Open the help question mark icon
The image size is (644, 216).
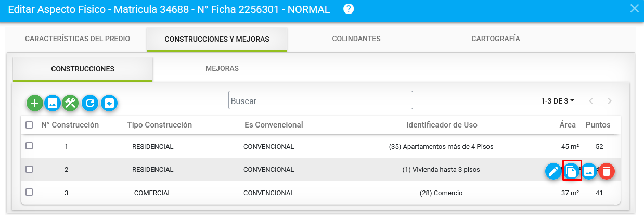349,9
